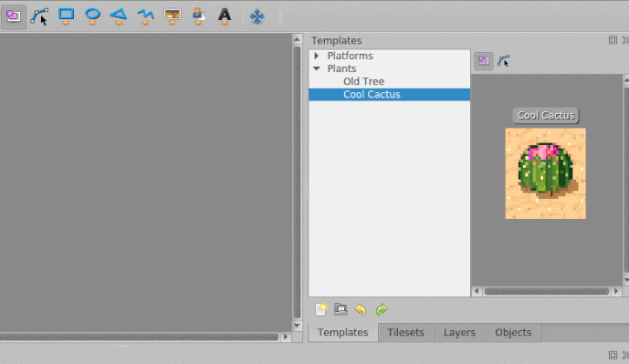This screenshot has width=629, height=364.
Task: Click the yellow undo arrow
Action: coord(361,309)
